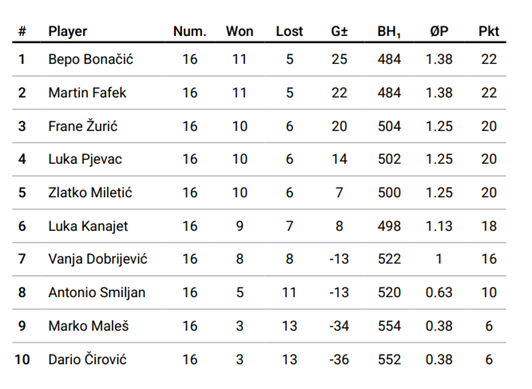Open Antonio Smiljan's entry
Image resolution: width=532 pixels, height=389 pixels.
pyautogui.click(x=97, y=292)
